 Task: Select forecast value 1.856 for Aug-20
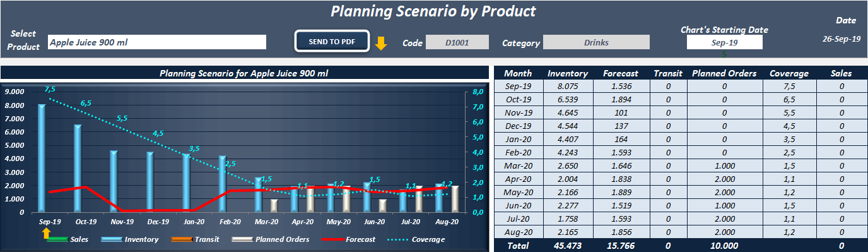(x=621, y=232)
